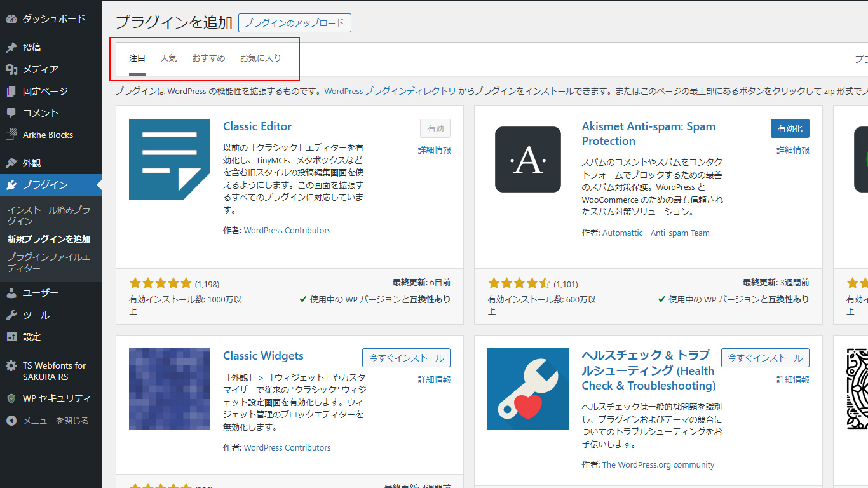868x488 pixels.
Task: Click 最終更新: 3週間前 text
Action: point(776,282)
